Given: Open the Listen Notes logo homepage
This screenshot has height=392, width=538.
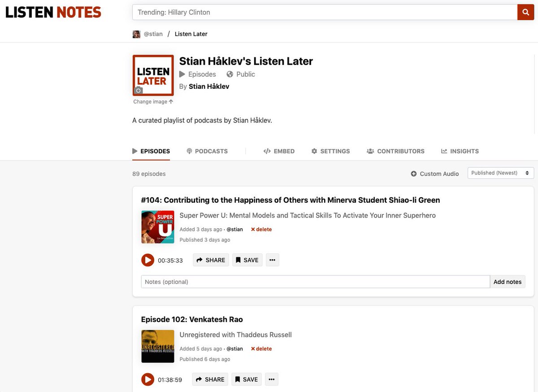Looking at the screenshot, I should [x=53, y=12].
